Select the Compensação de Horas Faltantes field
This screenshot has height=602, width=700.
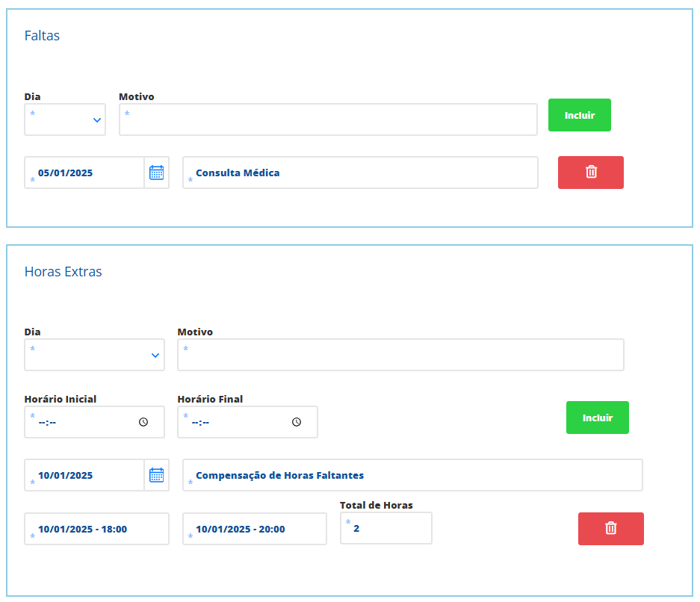tap(412, 475)
